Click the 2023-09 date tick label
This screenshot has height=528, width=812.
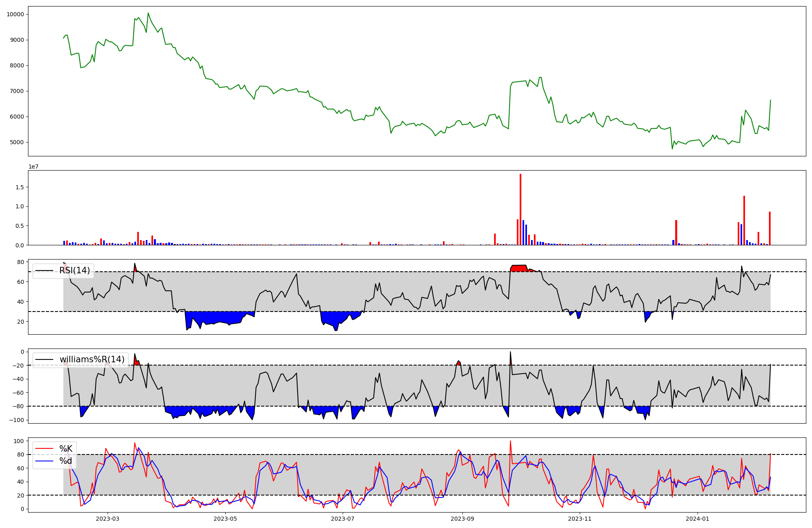462,519
